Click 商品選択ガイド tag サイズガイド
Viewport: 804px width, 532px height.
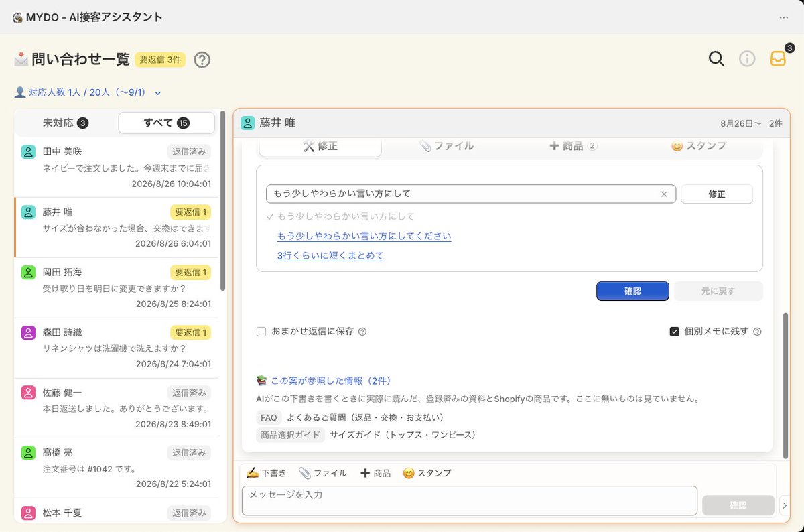(367, 435)
